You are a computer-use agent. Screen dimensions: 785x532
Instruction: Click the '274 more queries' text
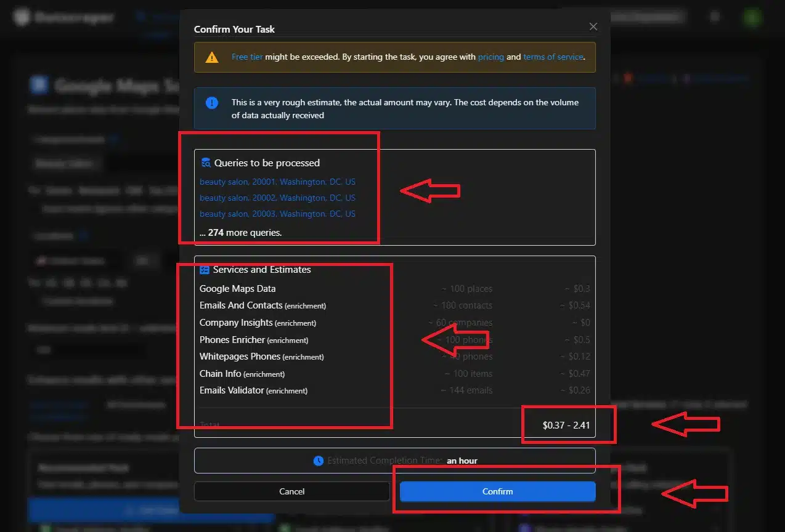240,233
